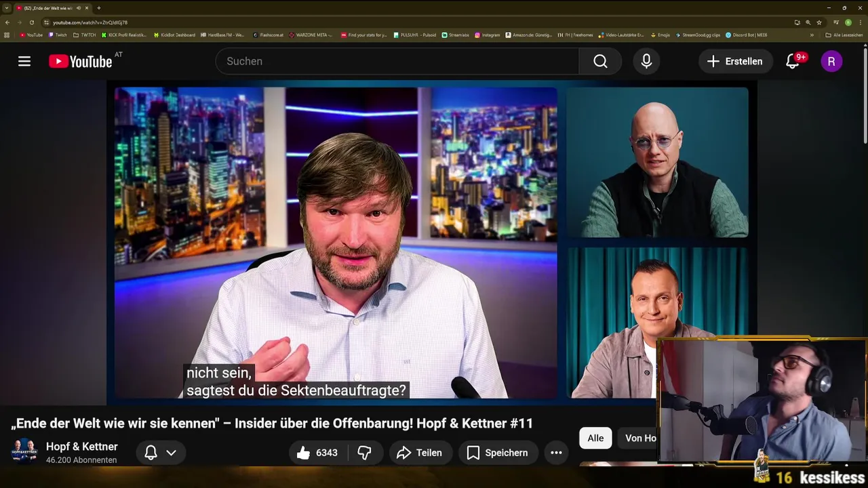
Task: Click the 46.200 Abonnenten subscriber count
Action: pos(81,460)
